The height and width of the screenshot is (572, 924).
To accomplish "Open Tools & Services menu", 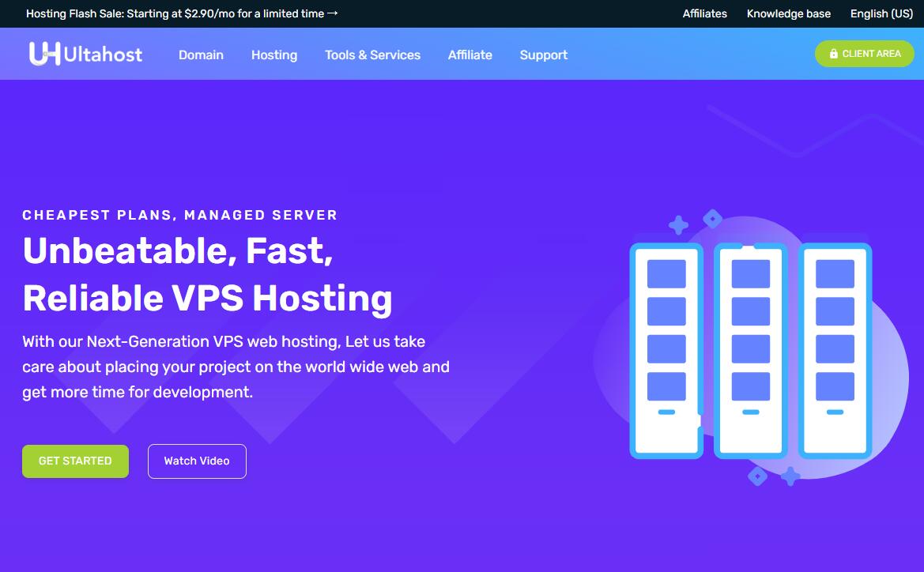I will [372, 55].
